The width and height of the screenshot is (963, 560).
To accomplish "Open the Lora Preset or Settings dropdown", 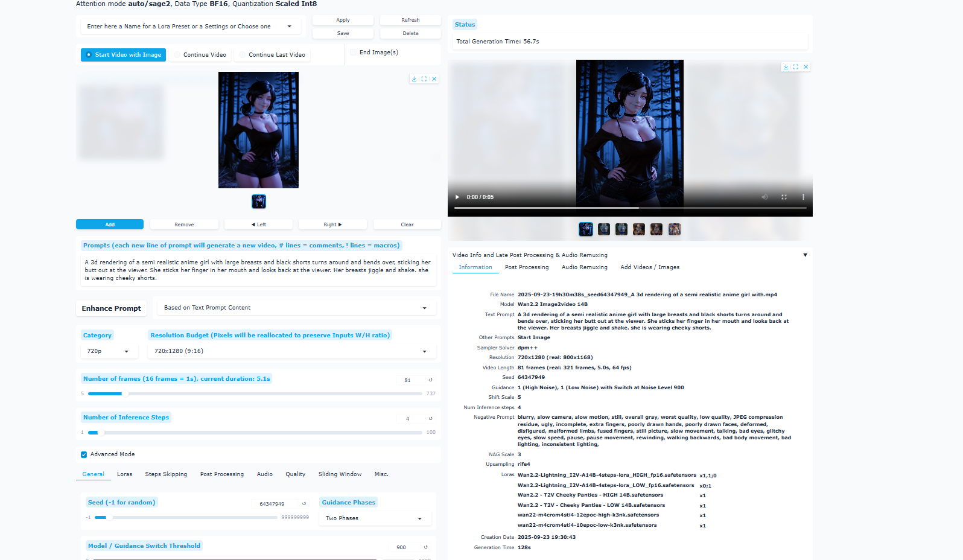I will 191,27.
